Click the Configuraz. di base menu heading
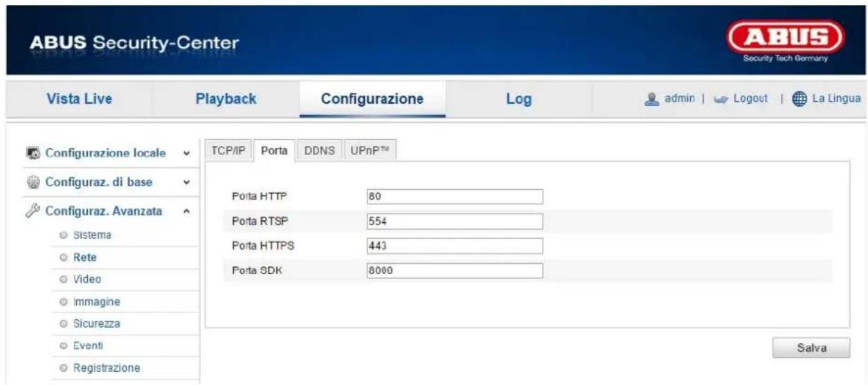 tap(99, 183)
